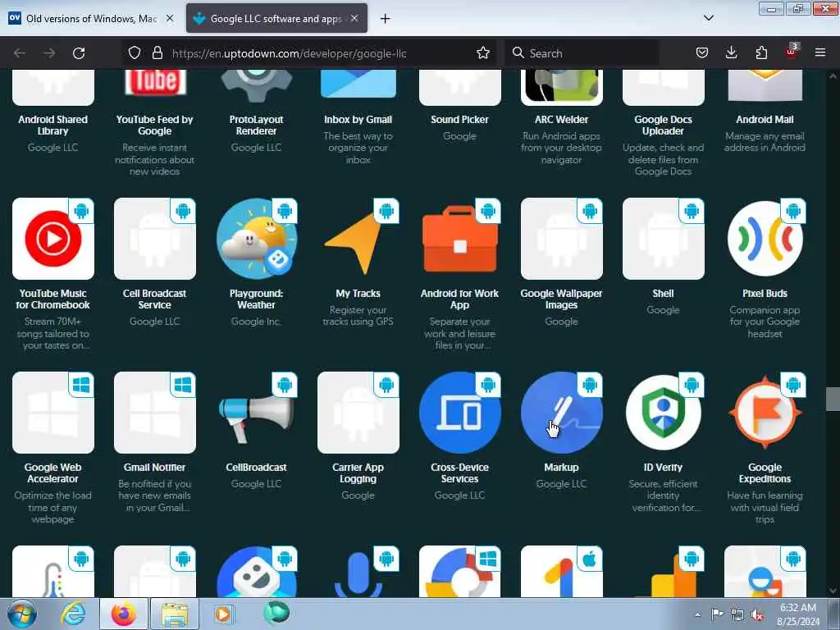
Task: View site security lock information
Action: [157, 53]
